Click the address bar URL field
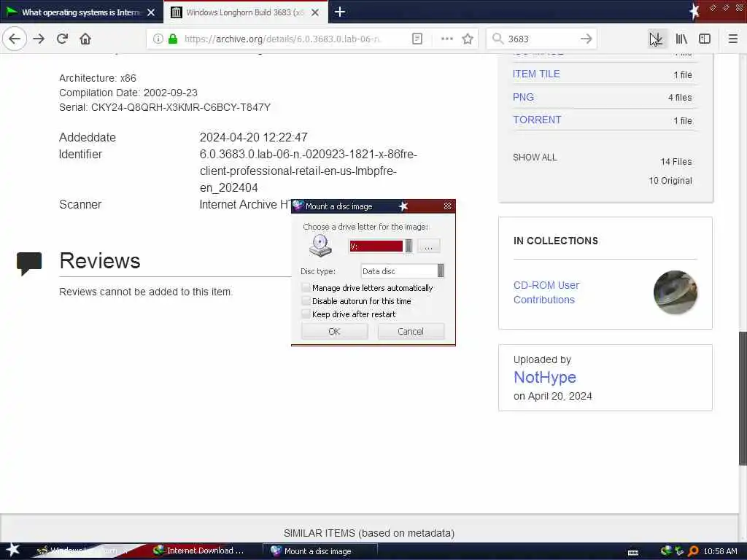 click(284, 39)
